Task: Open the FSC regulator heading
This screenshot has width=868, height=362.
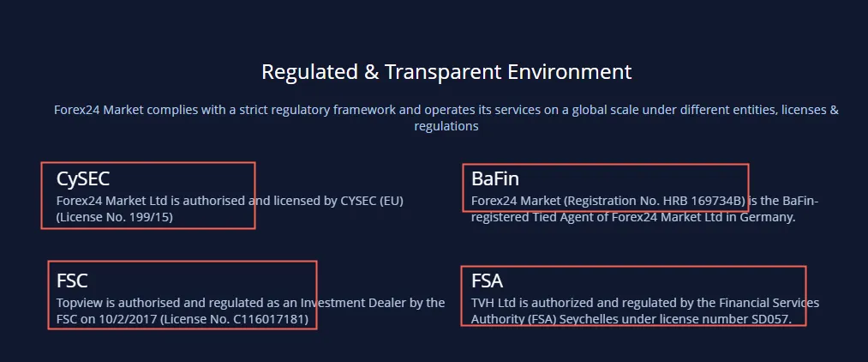Action: pos(72,281)
